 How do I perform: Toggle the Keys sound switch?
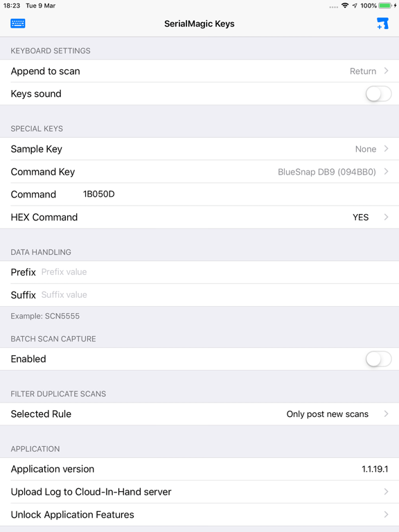click(x=378, y=94)
